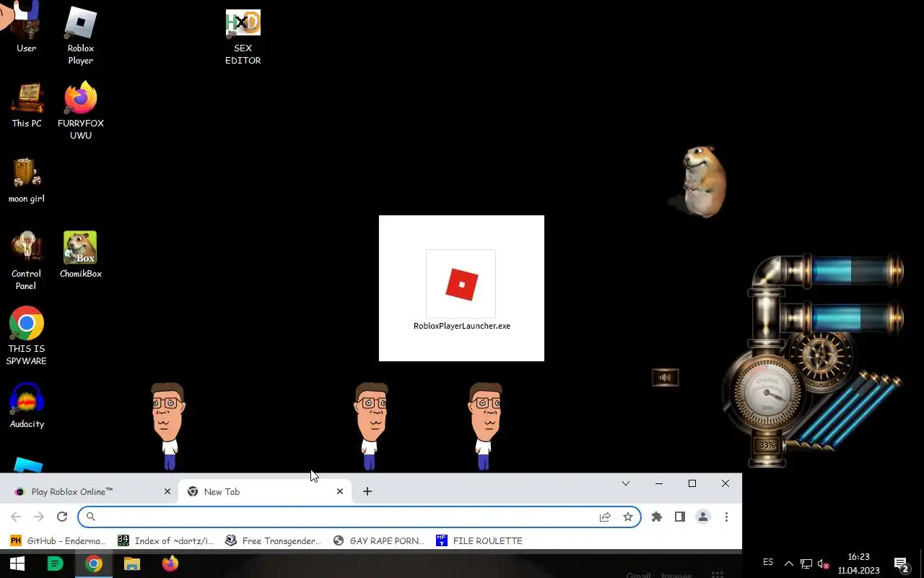Viewport: 924px width, 578px height.
Task: Launch the Audacity desktop shortcut
Action: pyautogui.click(x=27, y=405)
